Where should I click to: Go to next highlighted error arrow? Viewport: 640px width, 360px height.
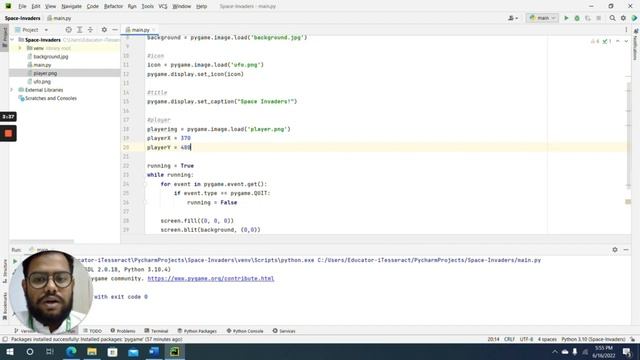click(626, 41)
